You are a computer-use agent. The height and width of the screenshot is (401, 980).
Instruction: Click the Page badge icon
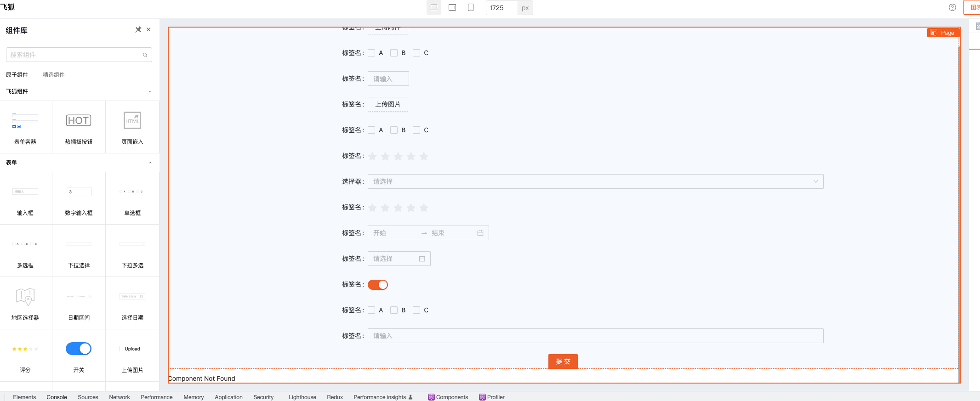pos(934,33)
